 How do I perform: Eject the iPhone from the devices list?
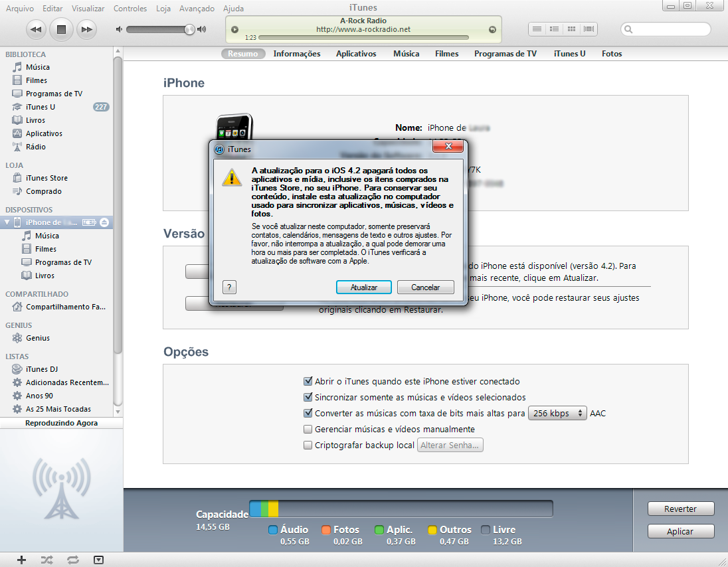[x=104, y=222]
